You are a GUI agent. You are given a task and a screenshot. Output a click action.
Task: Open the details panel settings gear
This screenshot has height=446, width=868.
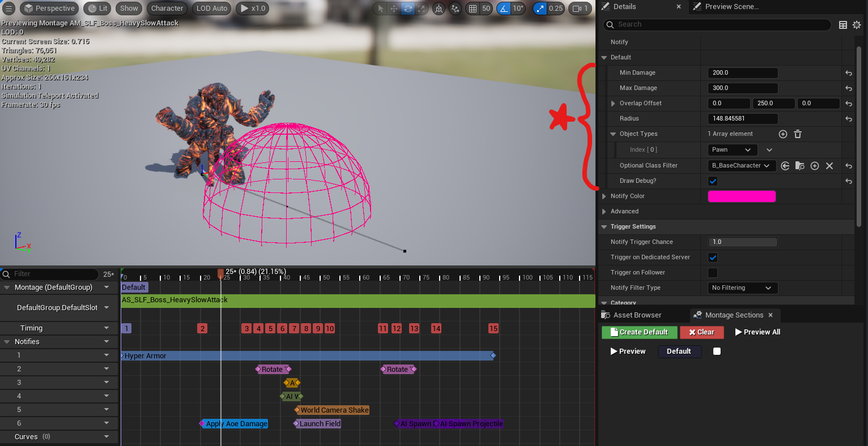coord(857,25)
